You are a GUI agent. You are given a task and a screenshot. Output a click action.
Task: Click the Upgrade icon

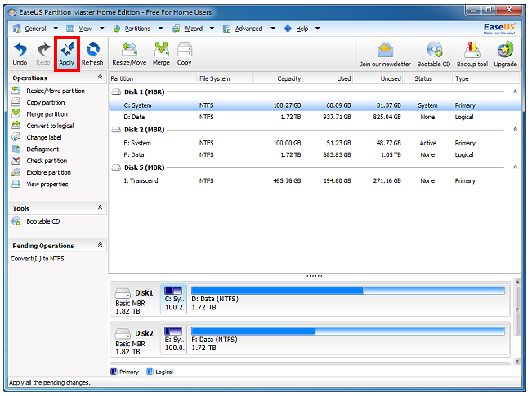(x=505, y=55)
